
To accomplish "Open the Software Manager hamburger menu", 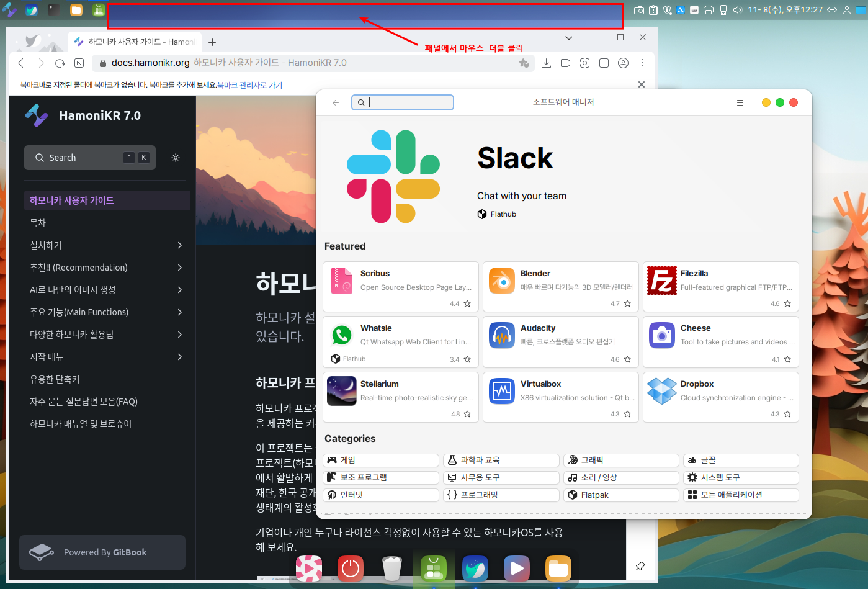I will point(740,102).
